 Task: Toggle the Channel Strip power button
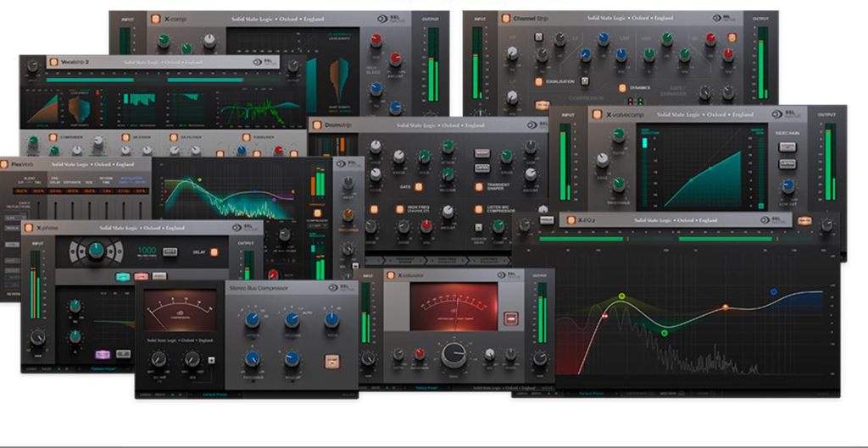(x=505, y=19)
